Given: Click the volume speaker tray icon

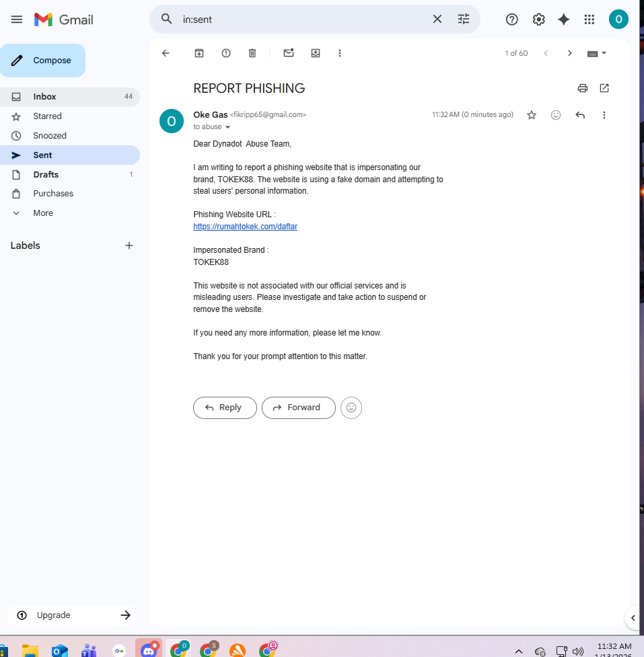Looking at the screenshot, I should coord(578,651).
